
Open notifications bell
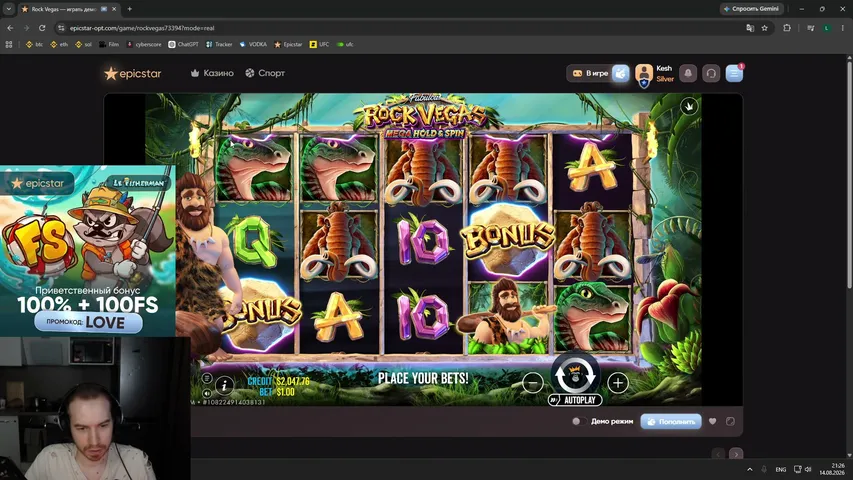pos(688,73)
